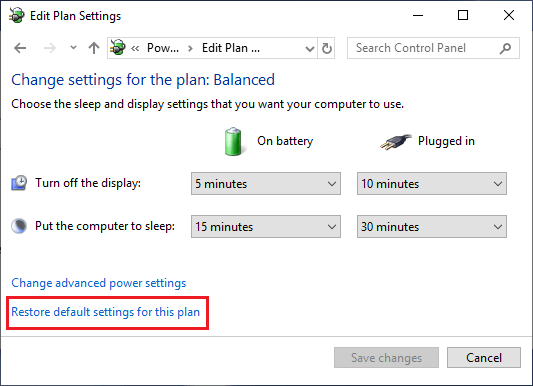Click the power plan icon in the address bar
Image resolution: width=533 pixels, height=386 pixels.
(x=118, y=48)
